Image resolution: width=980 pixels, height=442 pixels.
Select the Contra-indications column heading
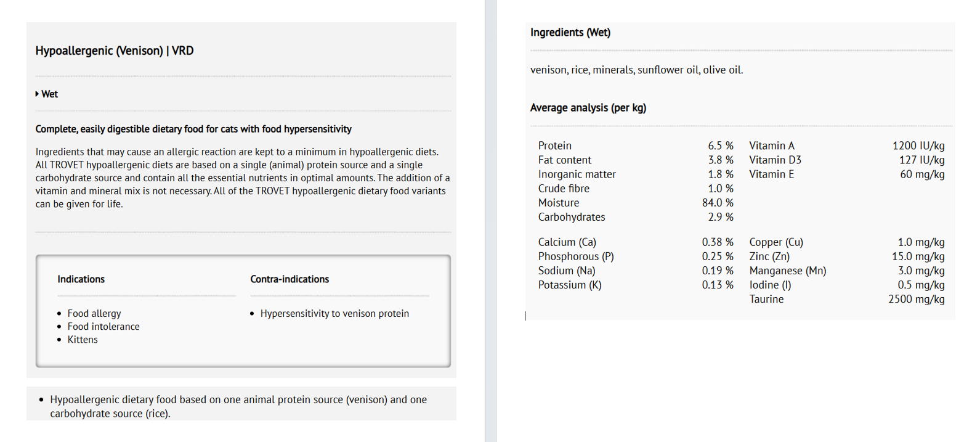coord(290,279)
